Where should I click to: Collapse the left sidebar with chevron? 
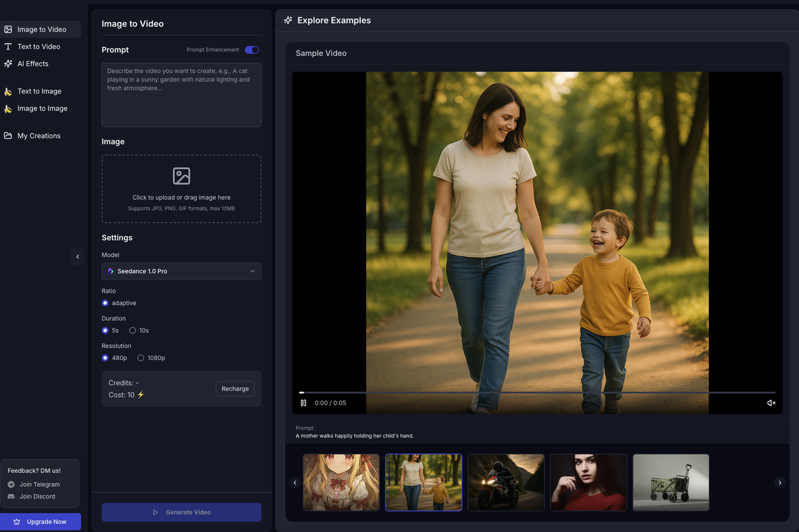tap(77, 256)
